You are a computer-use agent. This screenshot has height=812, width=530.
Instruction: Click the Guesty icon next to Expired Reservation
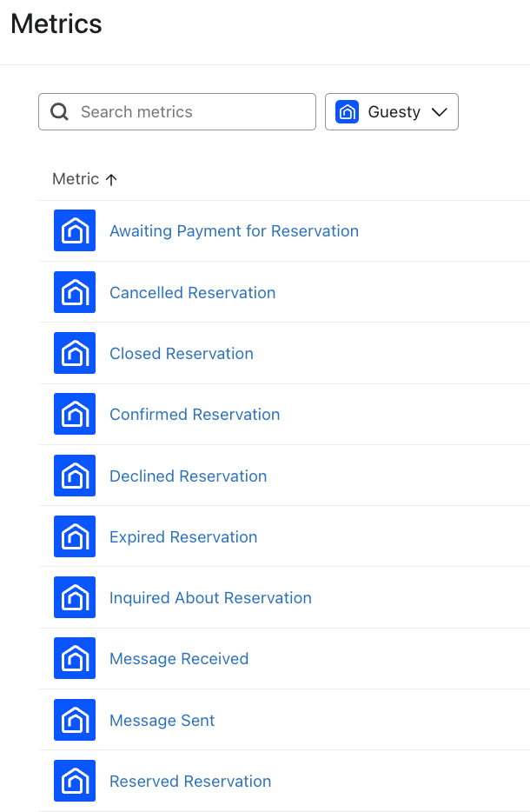point(75,537)
